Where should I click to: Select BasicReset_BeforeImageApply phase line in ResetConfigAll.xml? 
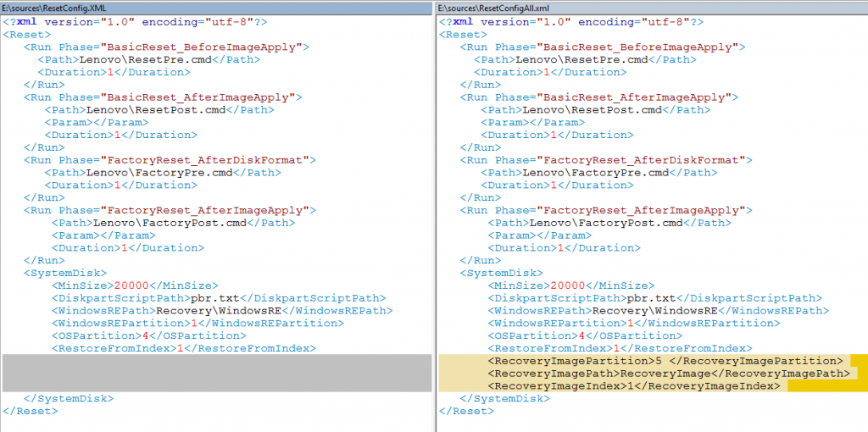coord(603,47)
